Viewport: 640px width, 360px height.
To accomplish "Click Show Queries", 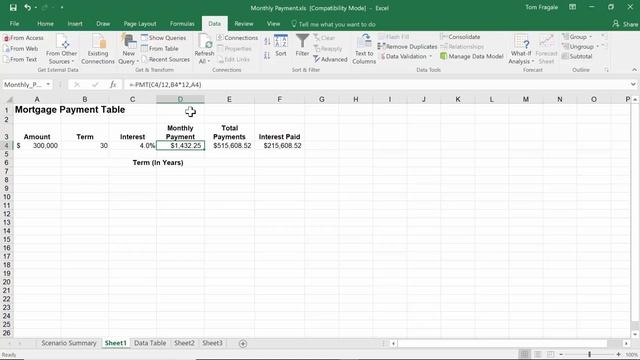I will pyautogui.click(x=163, y=38).
